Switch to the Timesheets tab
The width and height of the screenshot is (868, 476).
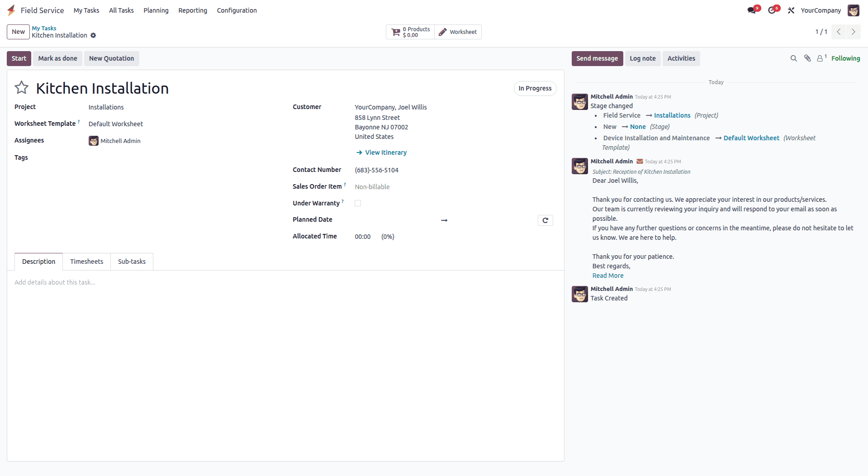[86, 261]
